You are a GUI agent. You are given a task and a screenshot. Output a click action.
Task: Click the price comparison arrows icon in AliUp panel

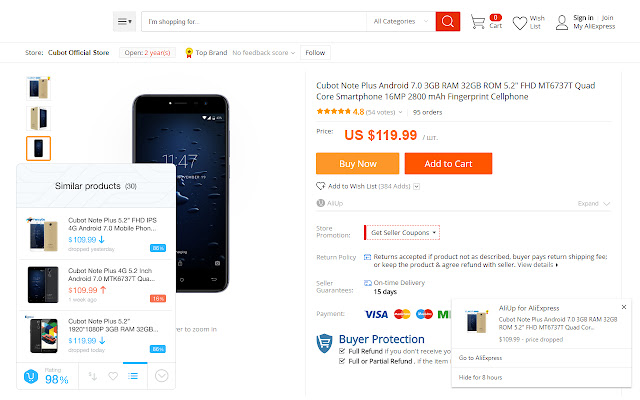click(93, 376)
